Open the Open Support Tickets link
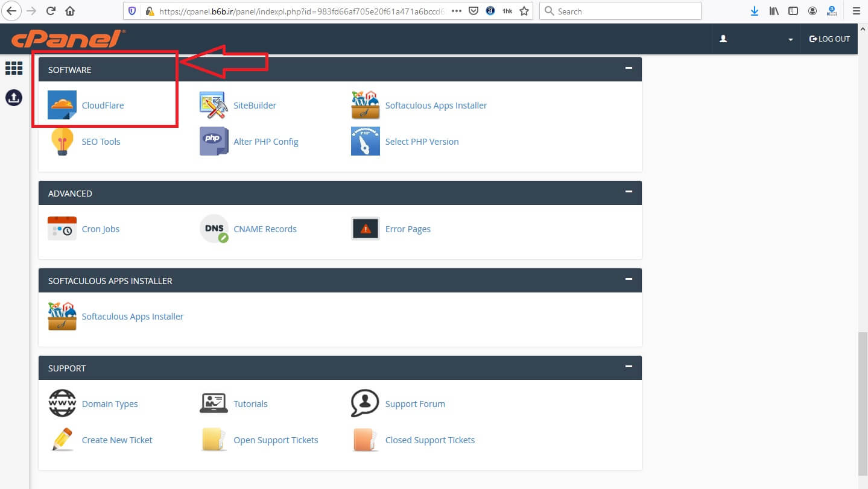 [276, 440]
